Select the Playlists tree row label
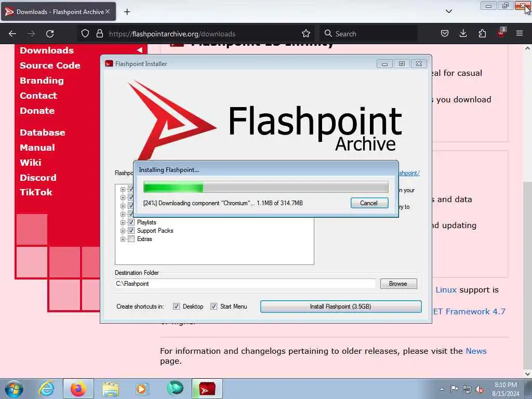 tap(147, 222)
